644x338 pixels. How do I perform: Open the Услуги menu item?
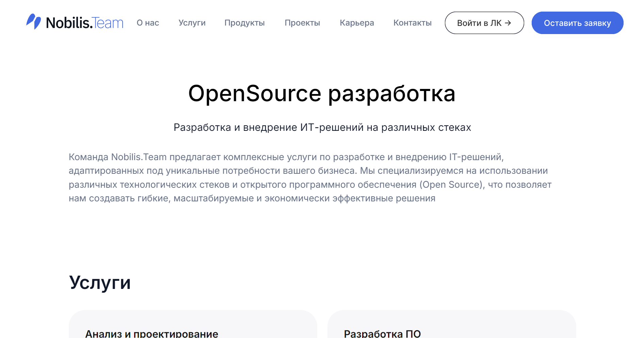pos(192,23)
